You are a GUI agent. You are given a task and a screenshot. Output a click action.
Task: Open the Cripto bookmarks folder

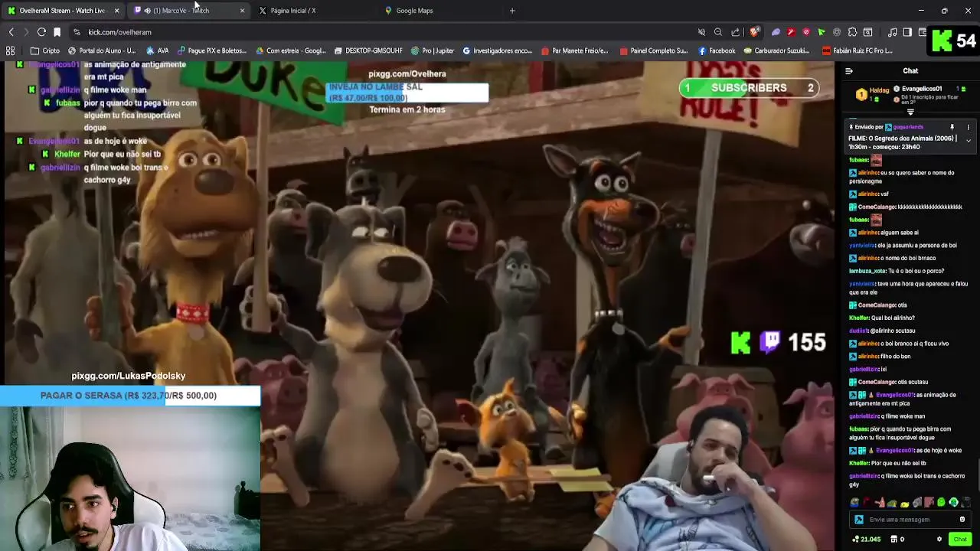click(45, 51)
